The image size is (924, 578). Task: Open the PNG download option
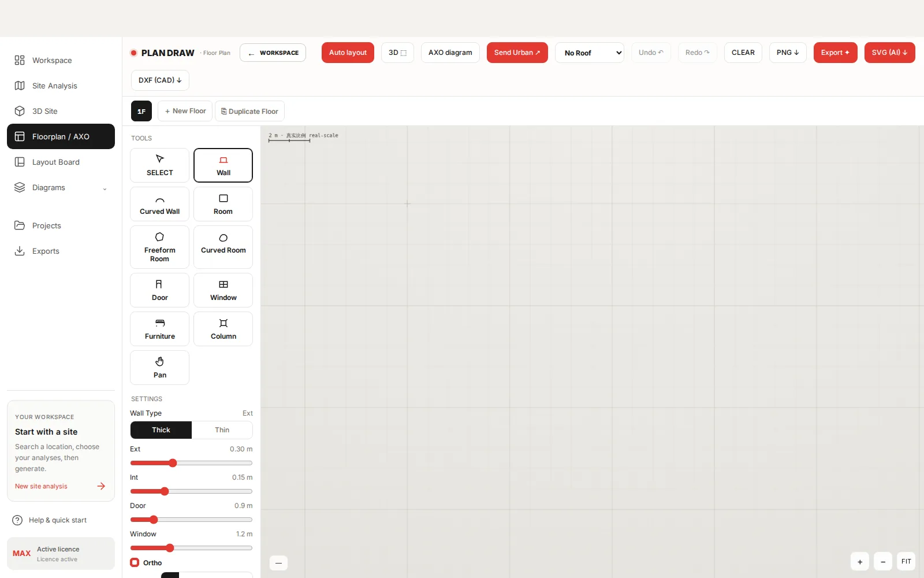point(788,53)
